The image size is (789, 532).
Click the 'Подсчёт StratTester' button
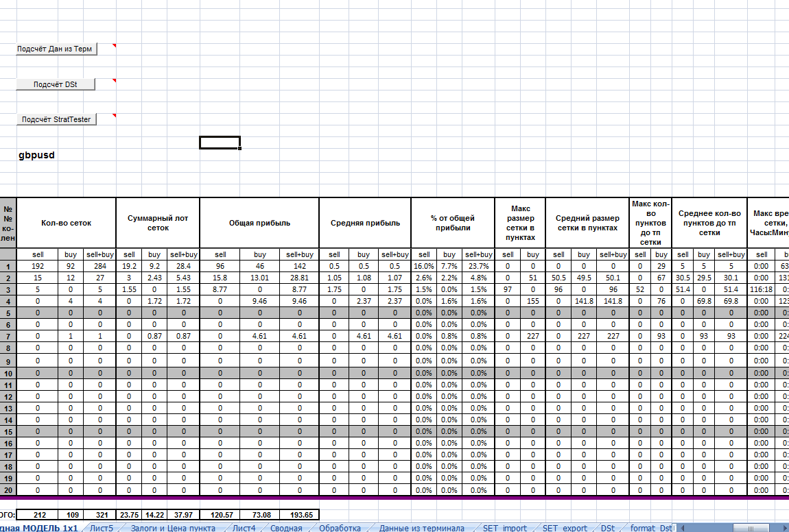(x=56, y=119)
